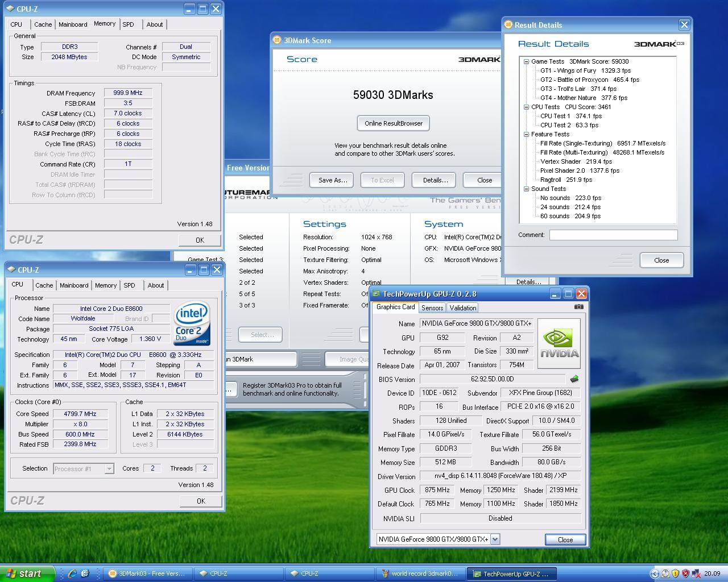Collapse the CPU Tests tree node
This screenshot has height=582, width=728.
(527, 107)
